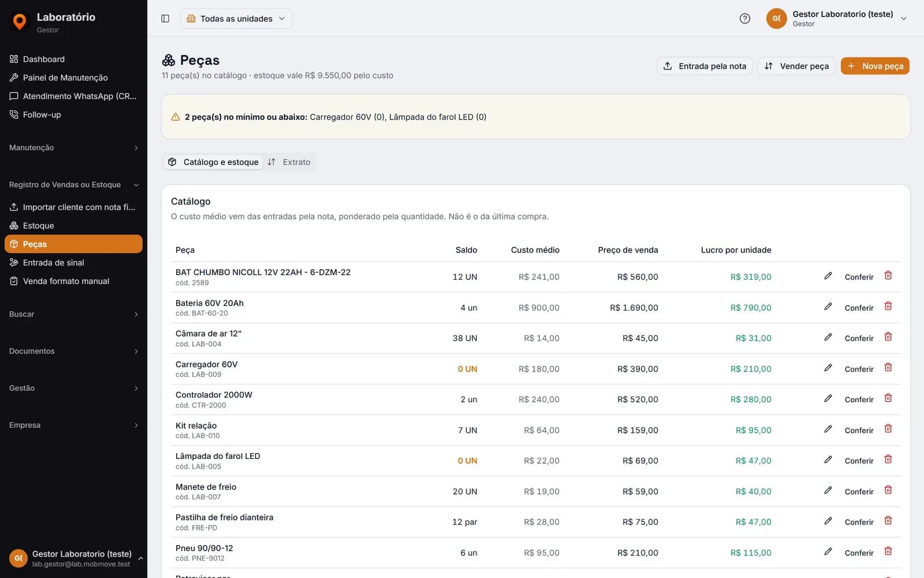
Task: Delete Carregador 60V trash icon
Action: pos(888,368)
